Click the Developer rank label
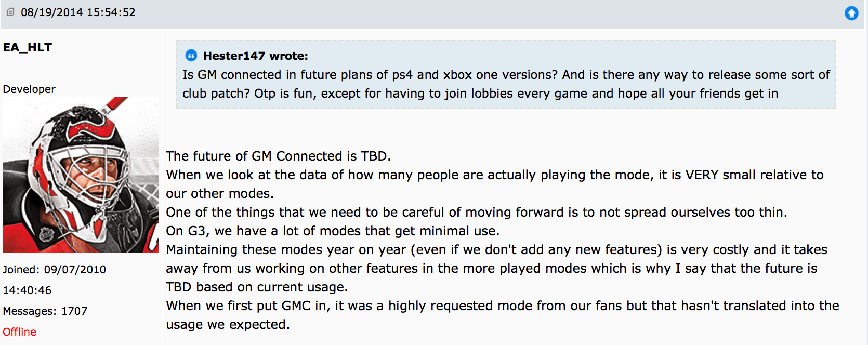The width and height of the screenshot is (868, 345). pyautogui.click(x=29, y=89)
